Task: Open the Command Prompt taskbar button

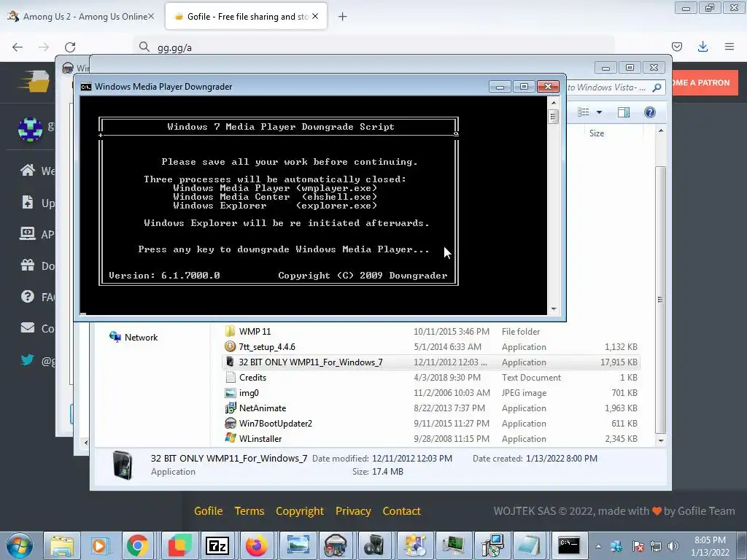Action: [569, 545]
